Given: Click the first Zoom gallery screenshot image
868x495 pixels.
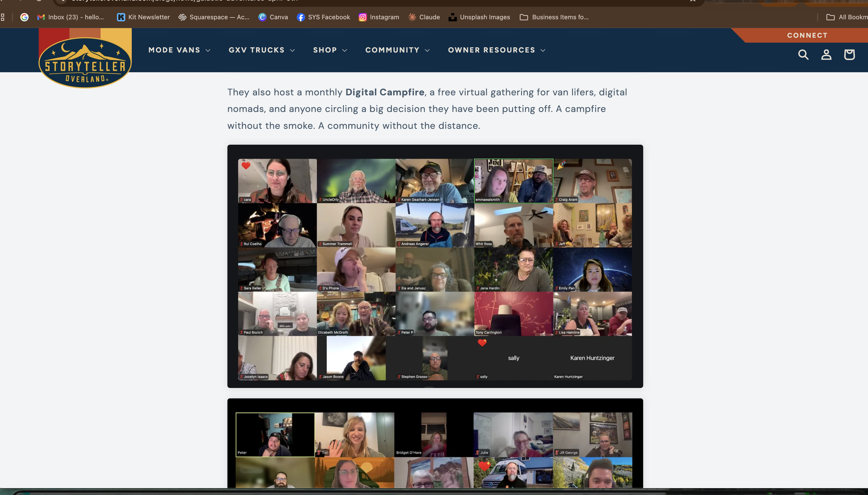Looking at the screenshot, I should (435, 266).
